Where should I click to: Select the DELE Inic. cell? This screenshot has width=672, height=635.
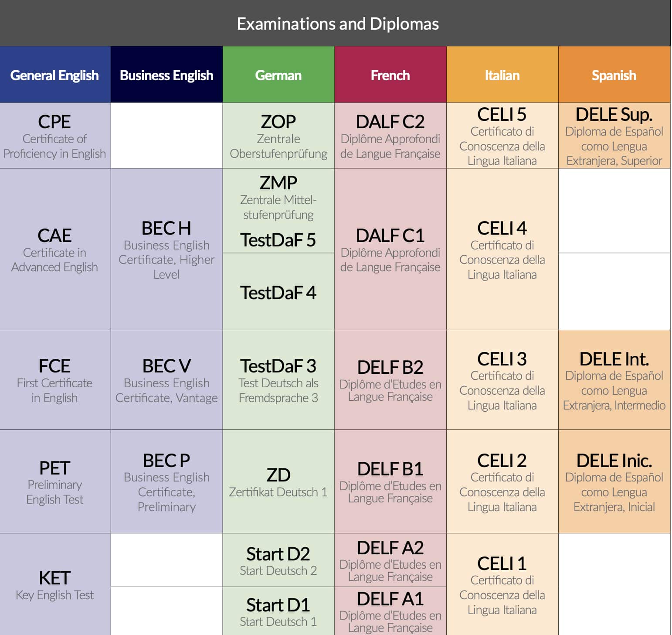[614, 481]
